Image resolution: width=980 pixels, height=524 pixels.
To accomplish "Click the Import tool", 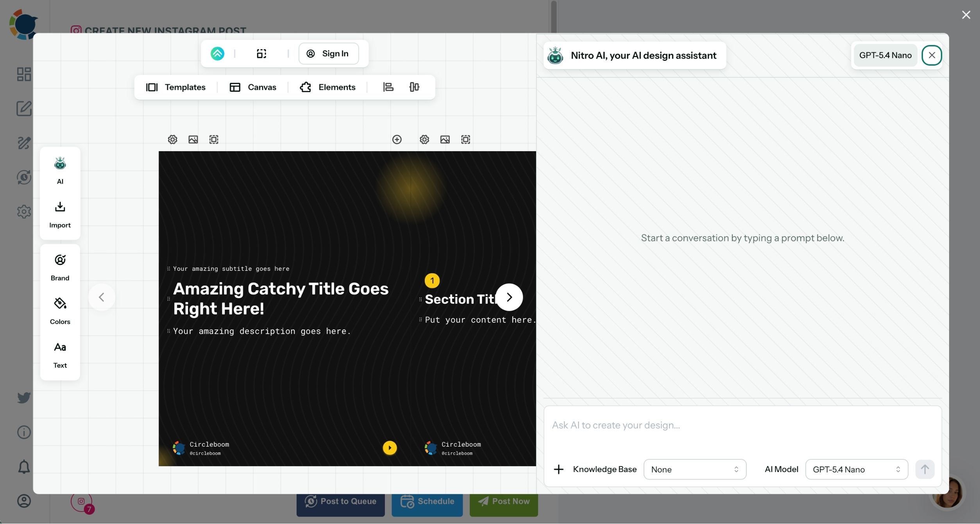I will (60, 214).
